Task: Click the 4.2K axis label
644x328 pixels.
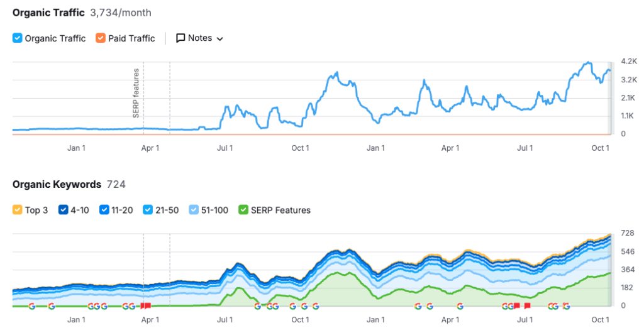Action: (629, 62)
